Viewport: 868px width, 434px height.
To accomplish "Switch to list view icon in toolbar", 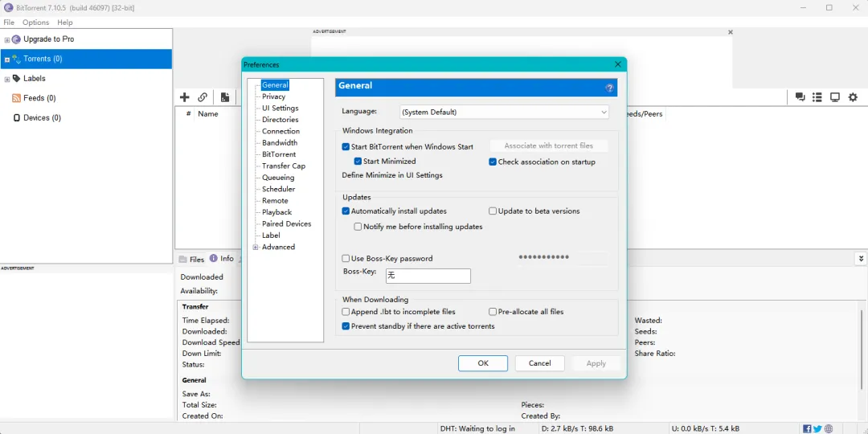I will [817, 97].
